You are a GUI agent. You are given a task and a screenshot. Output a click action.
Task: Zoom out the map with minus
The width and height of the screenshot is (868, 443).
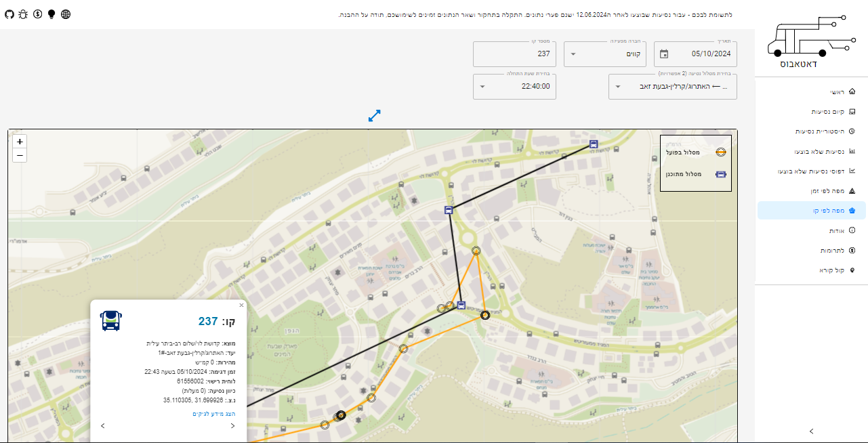tap(20, 156)
